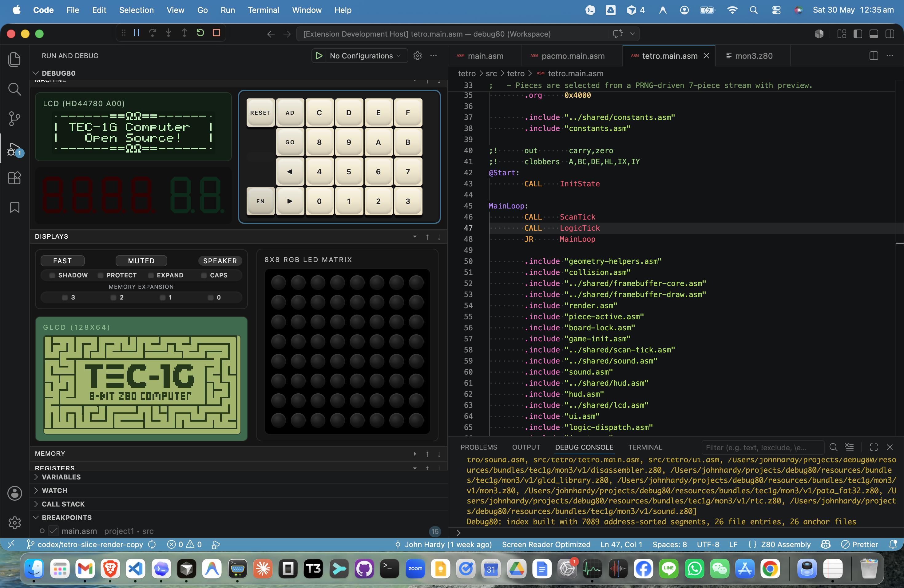Click the debug Step Out button
The height and width of the screenshot is (588, 904).
(x=184, y=33)
